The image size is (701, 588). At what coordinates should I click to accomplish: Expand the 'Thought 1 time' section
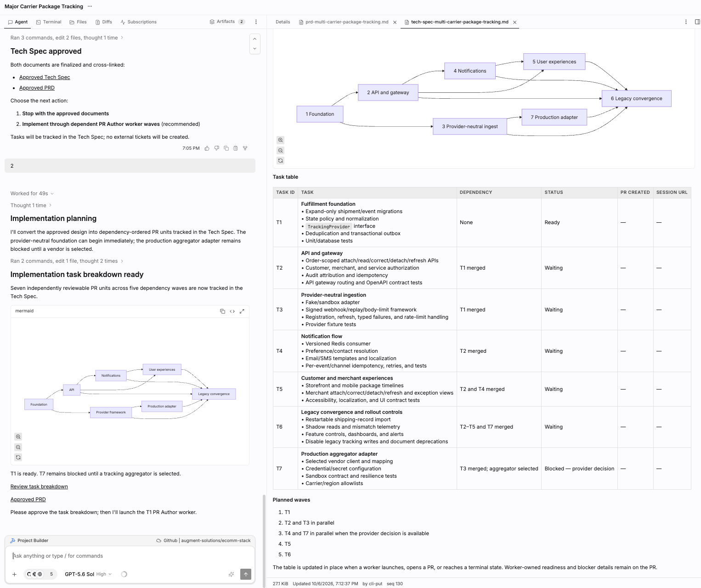click(x=31, y=205)
